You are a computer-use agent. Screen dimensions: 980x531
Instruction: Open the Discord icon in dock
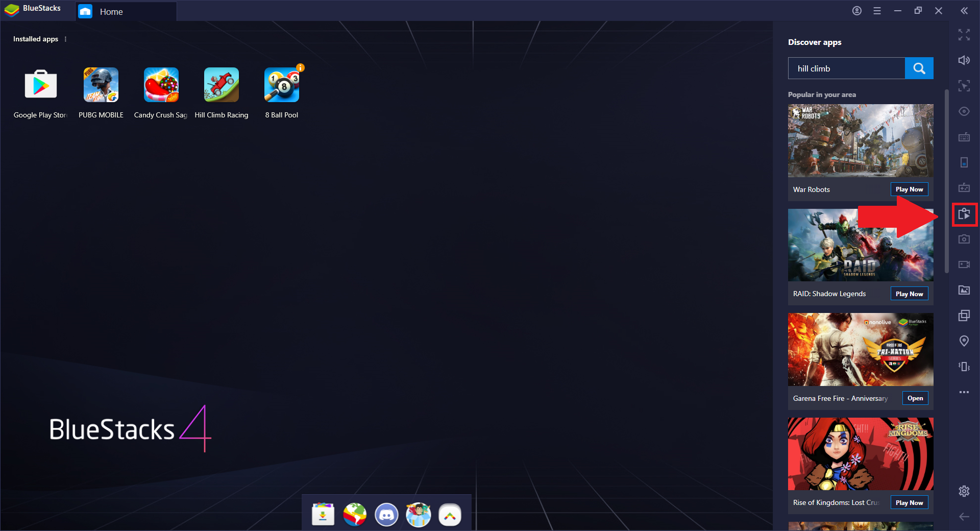tap(386, 515)
